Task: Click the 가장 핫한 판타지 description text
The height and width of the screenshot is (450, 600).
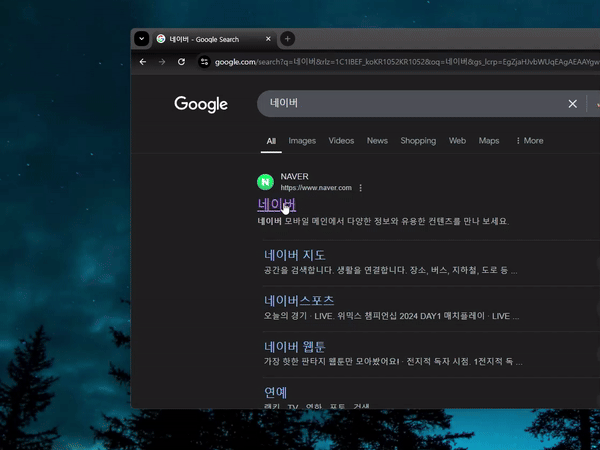Action: (393, 362)
